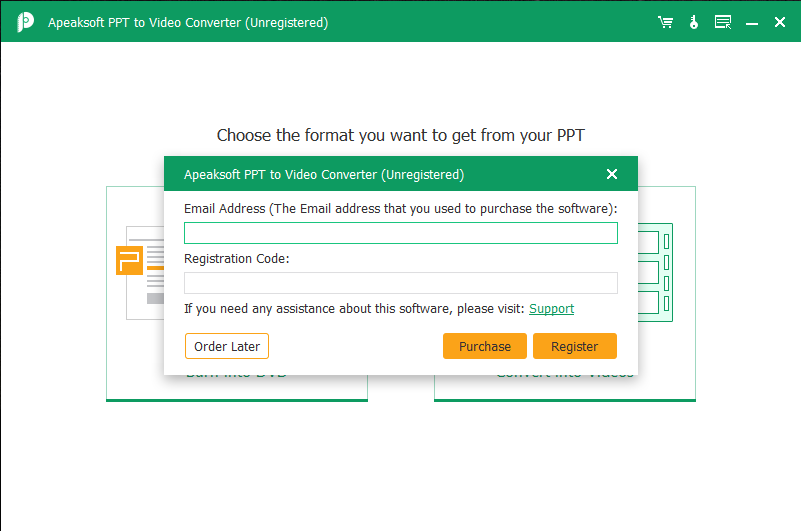Click the main window title text

tap(188, 22)
